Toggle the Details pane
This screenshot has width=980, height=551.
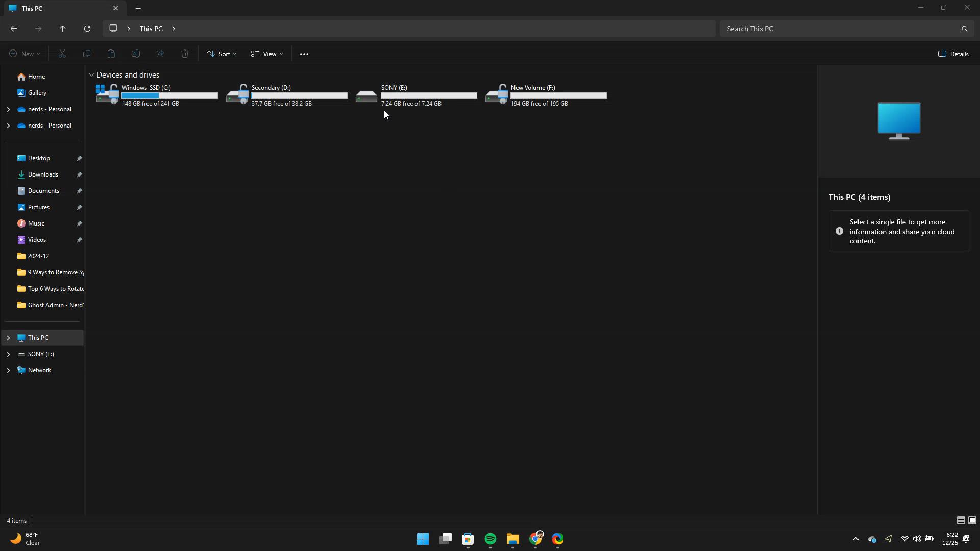(953, 54)
